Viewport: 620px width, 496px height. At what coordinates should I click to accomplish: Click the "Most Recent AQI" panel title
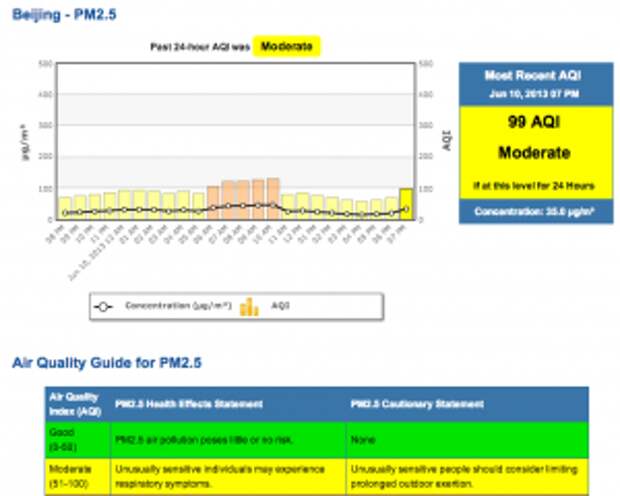(x=533, y=75)
